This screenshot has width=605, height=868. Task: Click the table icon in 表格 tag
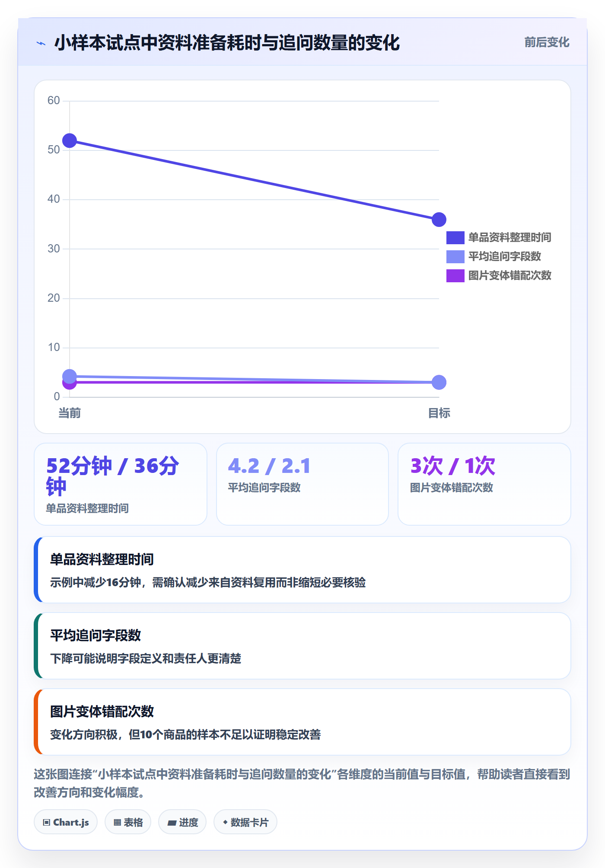pyautogui.click(x=117, y=823)
